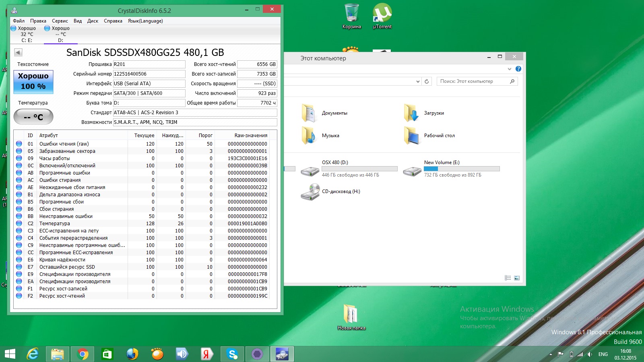
Task: Click the previous disk arrow button
Action: coord(18,52)
